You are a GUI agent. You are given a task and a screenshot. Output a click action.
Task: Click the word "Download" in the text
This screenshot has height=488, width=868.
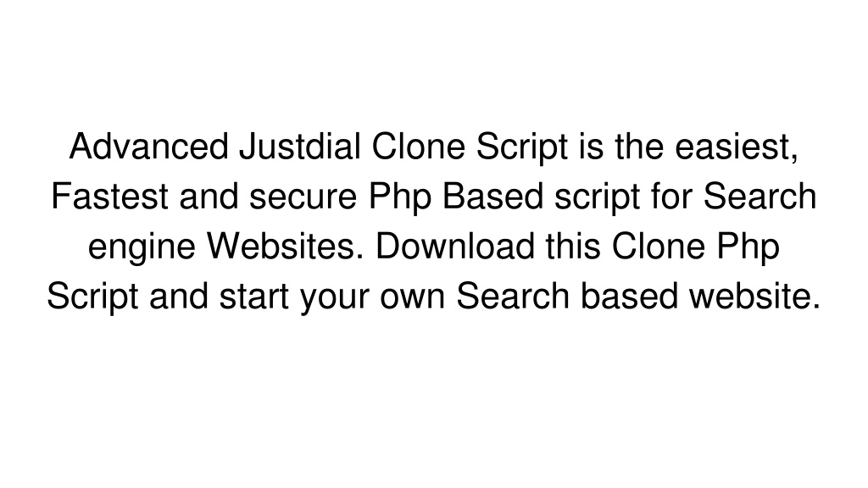[x=455, y=247]
